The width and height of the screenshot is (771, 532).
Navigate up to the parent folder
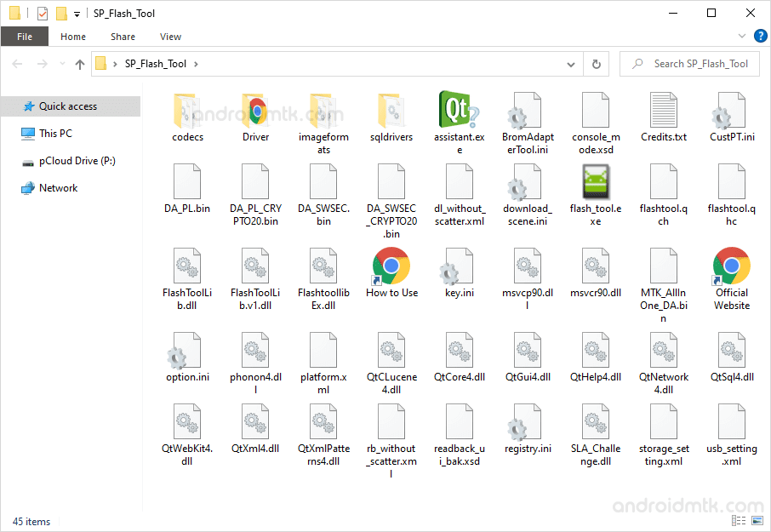[79, 64]
